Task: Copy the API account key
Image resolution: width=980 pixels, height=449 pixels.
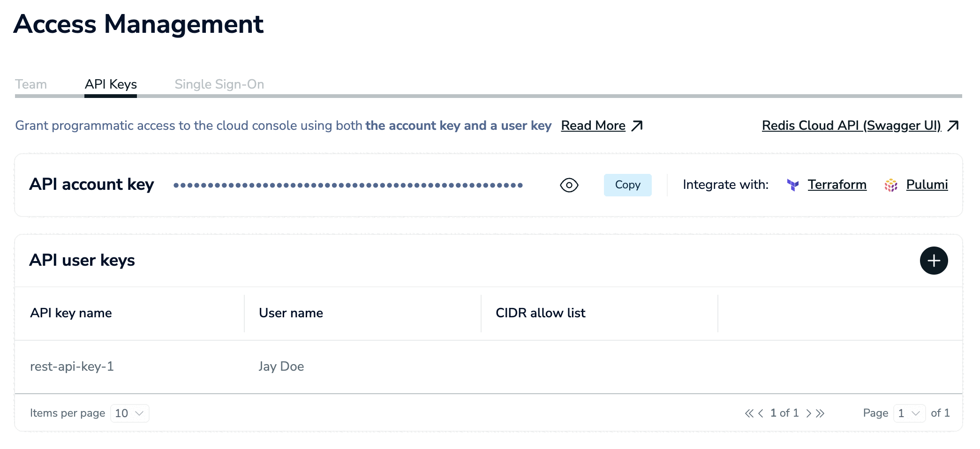Action: point(627,185)
